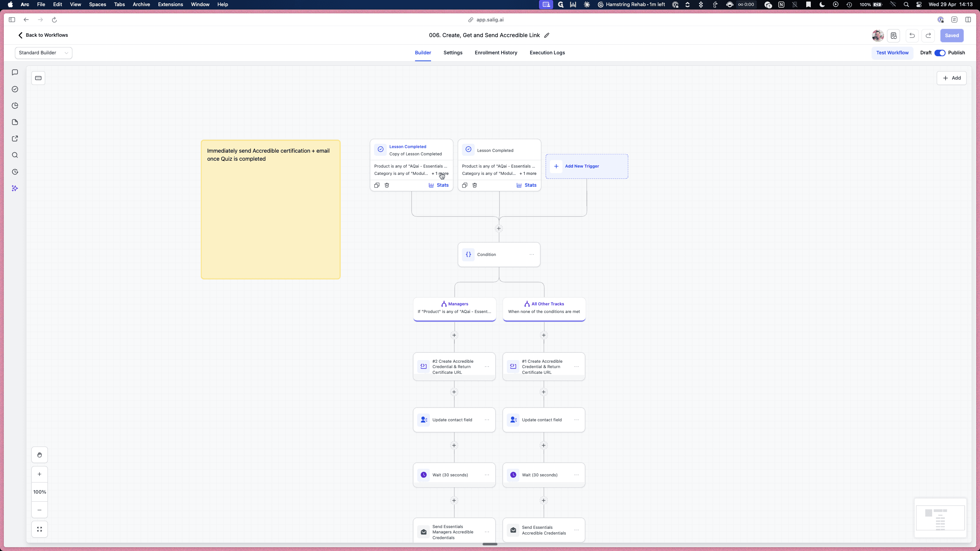Click the pencil icon to rename workflow
980x551 pixels.
pos(547,35)
